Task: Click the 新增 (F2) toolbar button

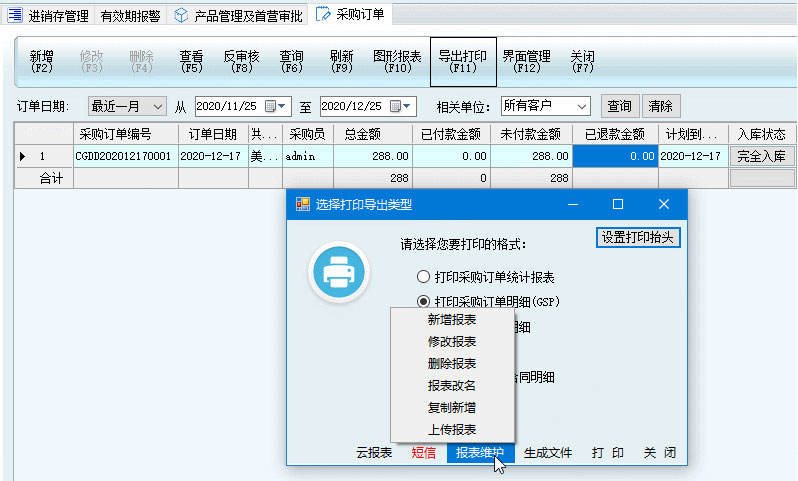Action: pyautogui.click(x=42, y=62)
